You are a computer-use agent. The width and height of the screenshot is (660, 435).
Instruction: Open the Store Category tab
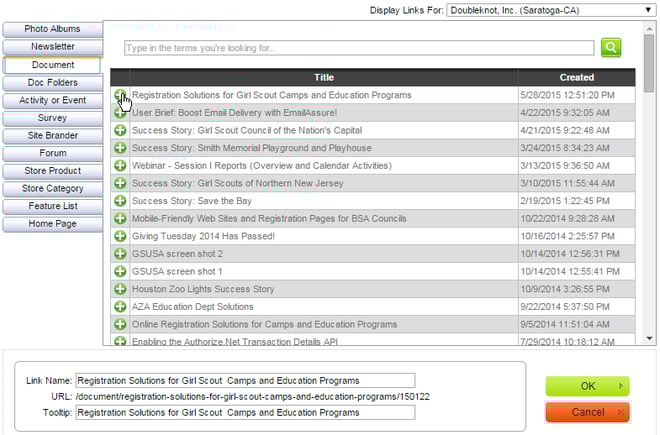(53, 189)
